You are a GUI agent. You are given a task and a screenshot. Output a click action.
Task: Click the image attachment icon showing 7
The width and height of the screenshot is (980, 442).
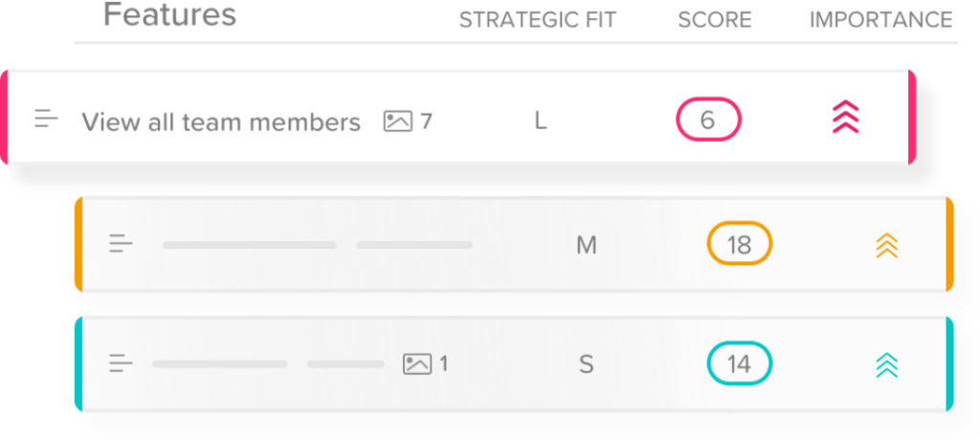[398, 122]
